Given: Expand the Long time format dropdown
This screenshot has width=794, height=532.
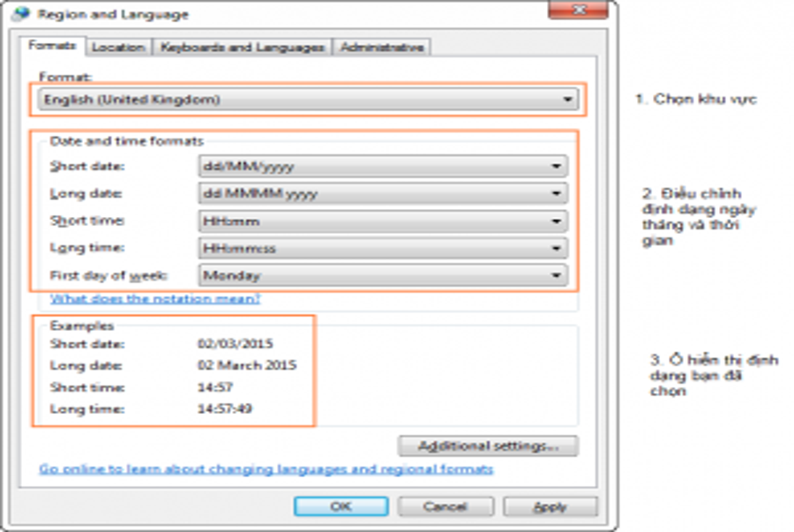Looking at the screenshot, I should point(383,248).
